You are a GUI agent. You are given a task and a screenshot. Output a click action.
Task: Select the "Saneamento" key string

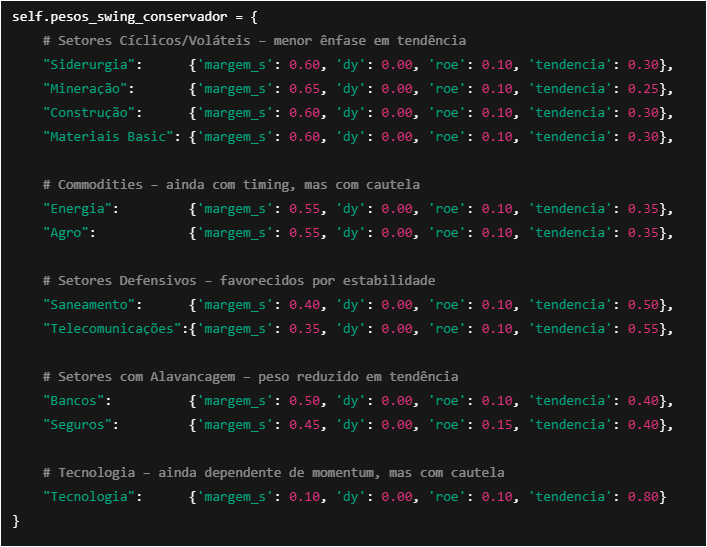[x=92, y=305]
